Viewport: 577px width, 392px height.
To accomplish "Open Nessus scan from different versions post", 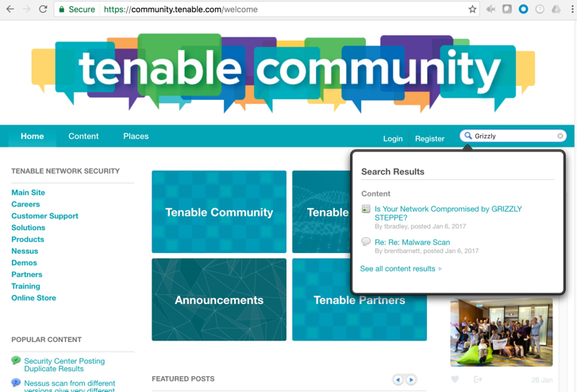I will pyautogui.click(x=70, y=386).
